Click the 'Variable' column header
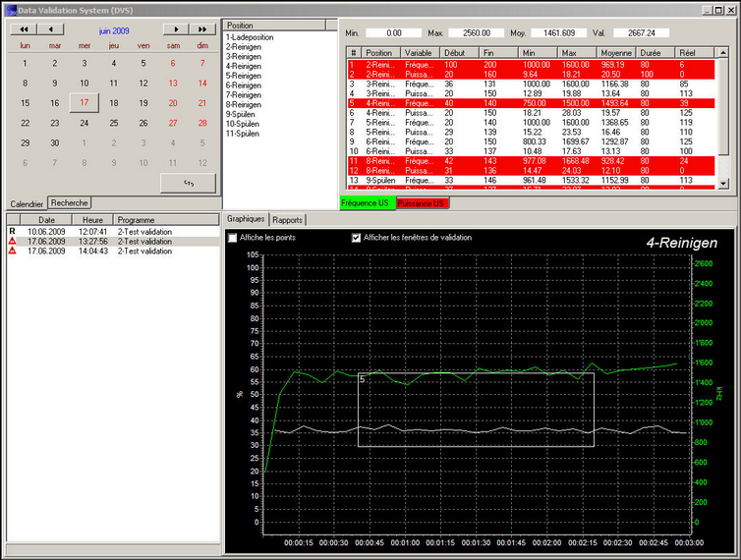This screenshot has height=560, width=741. pos(420,52)
